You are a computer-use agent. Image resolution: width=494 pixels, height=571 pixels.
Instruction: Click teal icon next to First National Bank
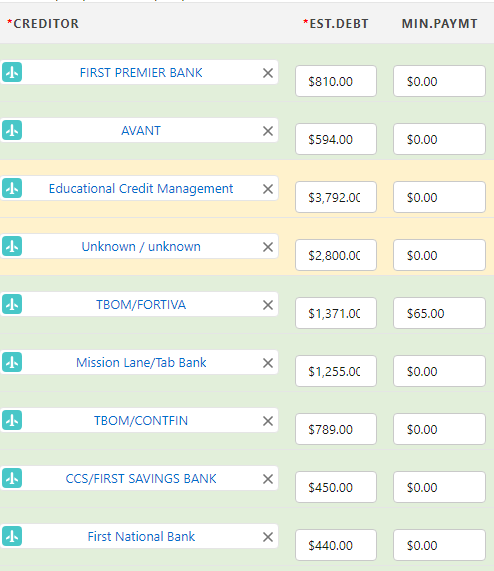click(12, 536)
